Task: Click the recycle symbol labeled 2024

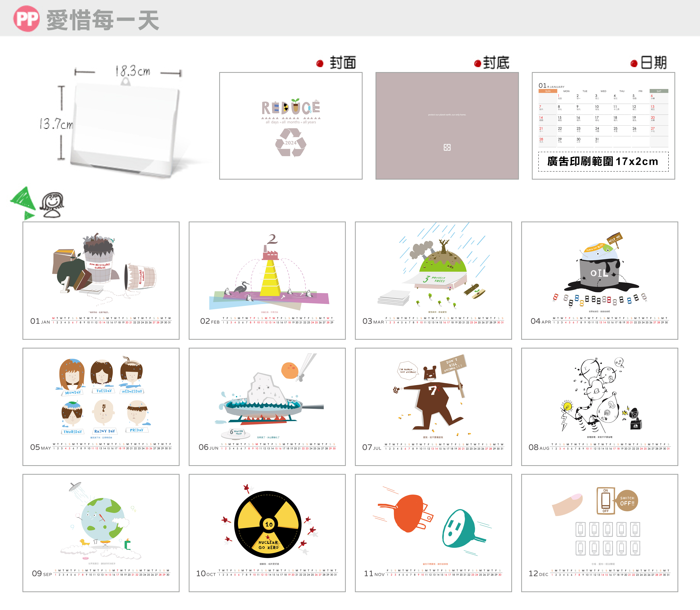Action: click(291, 142)
